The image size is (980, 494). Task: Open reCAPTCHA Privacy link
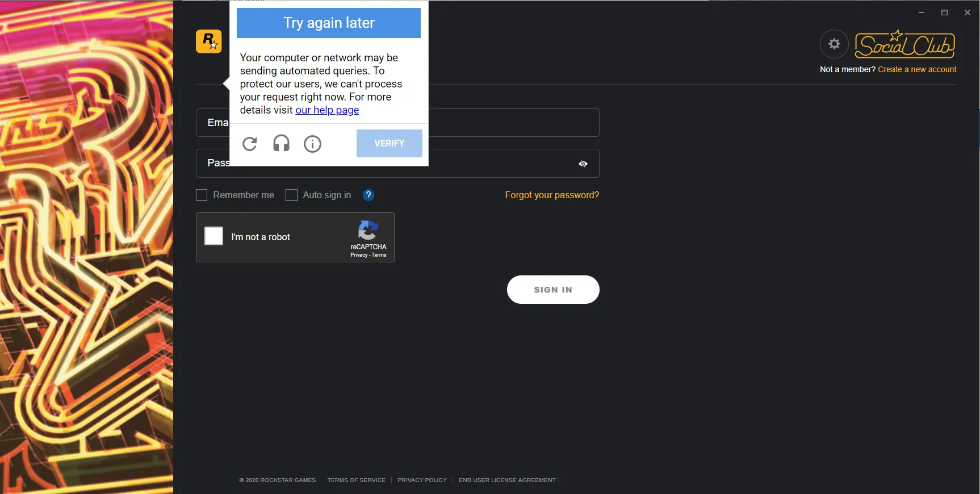pos(359,255)
